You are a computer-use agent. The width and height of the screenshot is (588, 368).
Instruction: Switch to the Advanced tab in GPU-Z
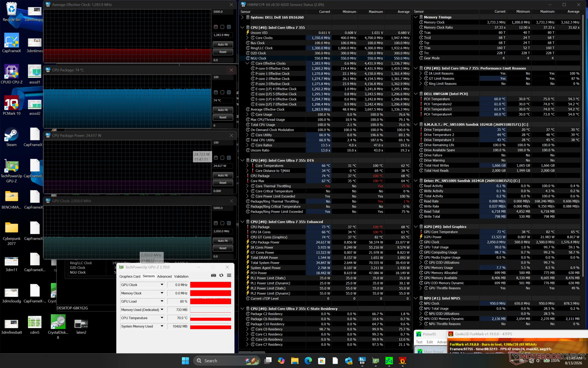coord(164,276)
